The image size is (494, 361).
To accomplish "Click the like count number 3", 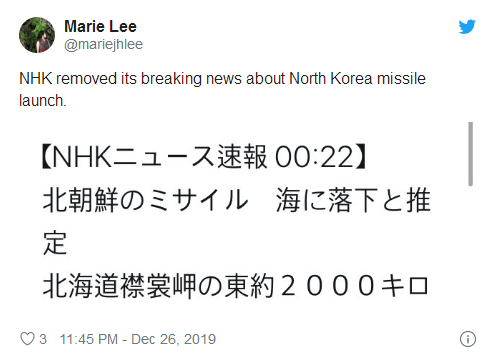I will click(x=43, y=339).
